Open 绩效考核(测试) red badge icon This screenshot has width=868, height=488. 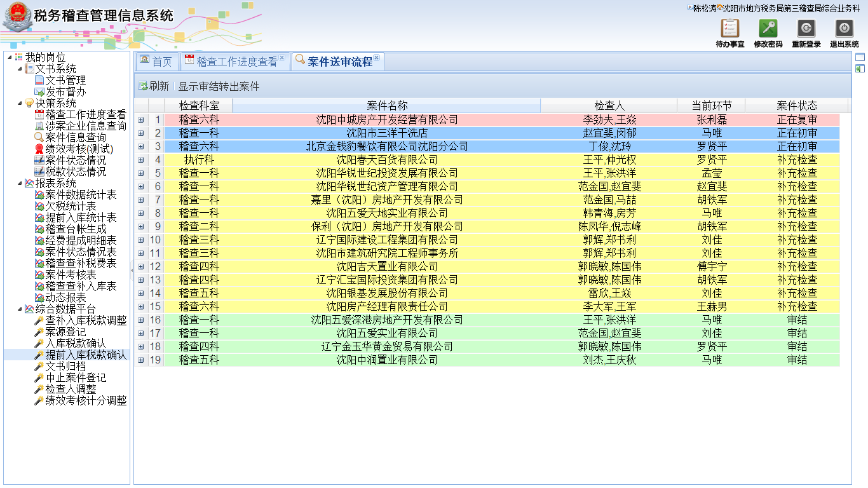click(x=39, y=149)
